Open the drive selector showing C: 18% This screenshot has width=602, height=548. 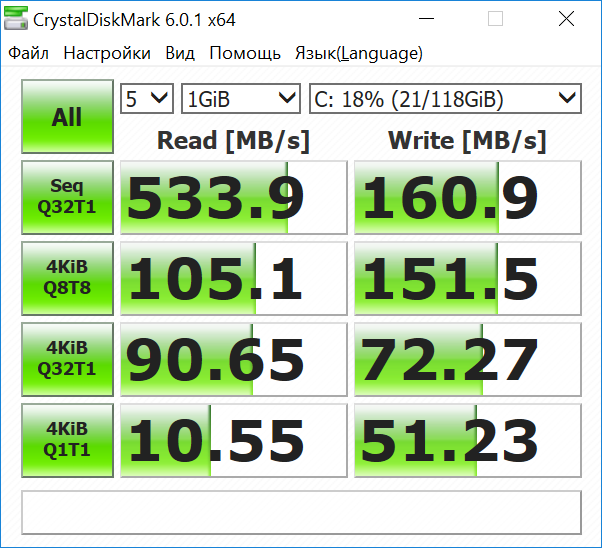(445, 98)
